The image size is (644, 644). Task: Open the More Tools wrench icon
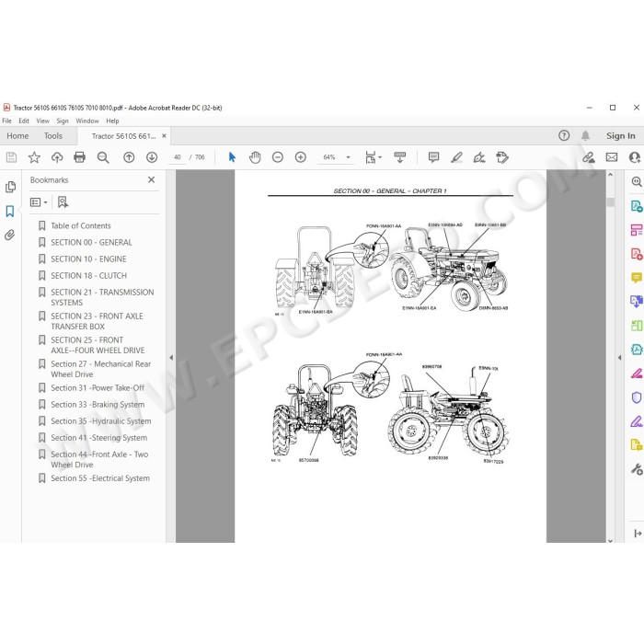(637, 469)
